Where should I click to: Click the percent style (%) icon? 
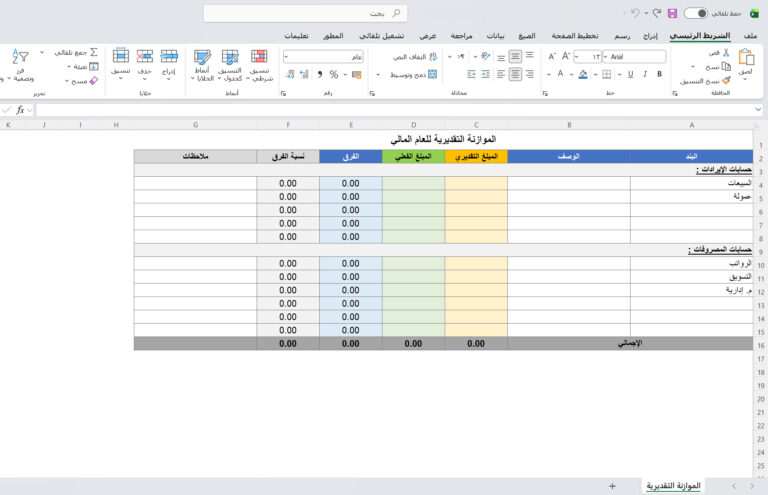(334, 74)
